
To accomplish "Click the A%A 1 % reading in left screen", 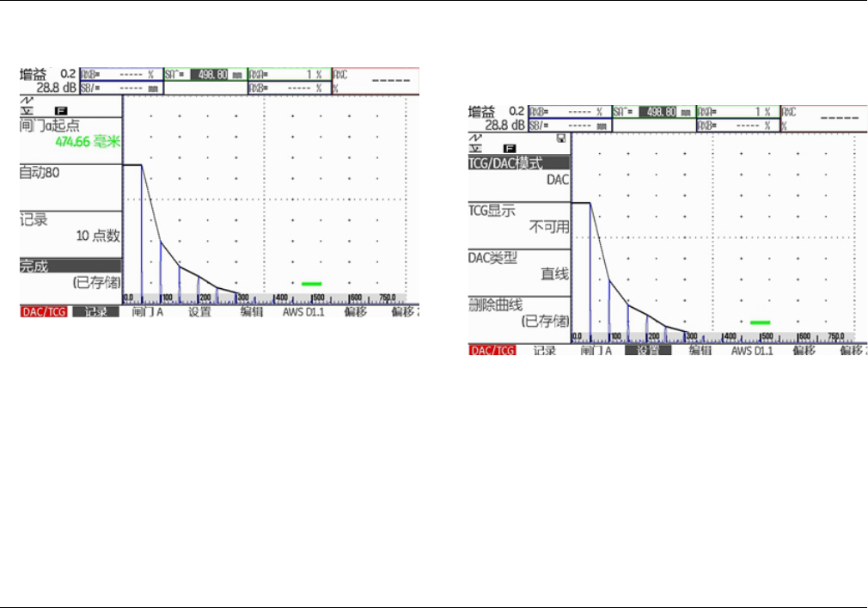I will click(289, 74).
